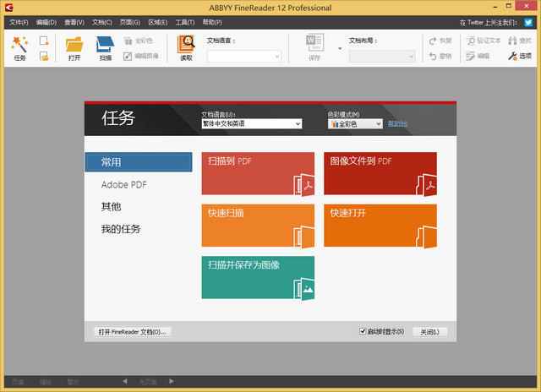Image resolution: width=541 pixels, height=392 pixels.
Task: Click the ABBYY FineReader app icon in title bar
Action: pos(9,8)
